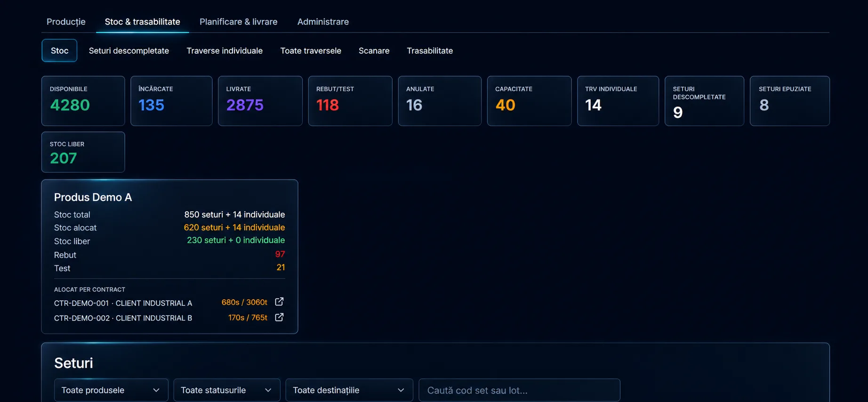This screenshot has width=868, height=402.
Task: Click the Anulate 16 stat card
Action: pos(440,101)
